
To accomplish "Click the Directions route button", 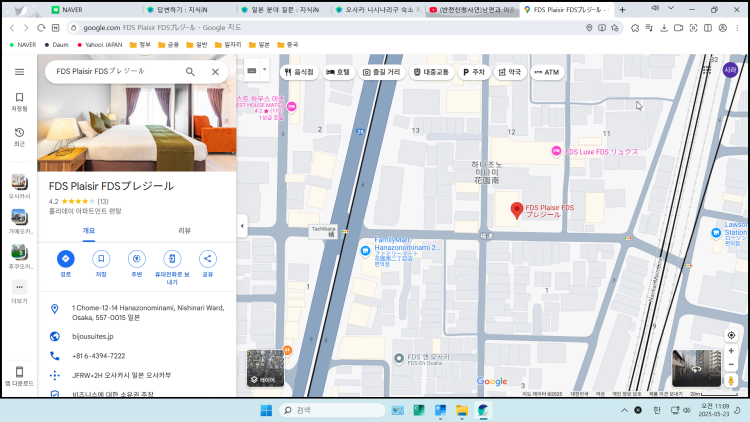I will 66,259.
